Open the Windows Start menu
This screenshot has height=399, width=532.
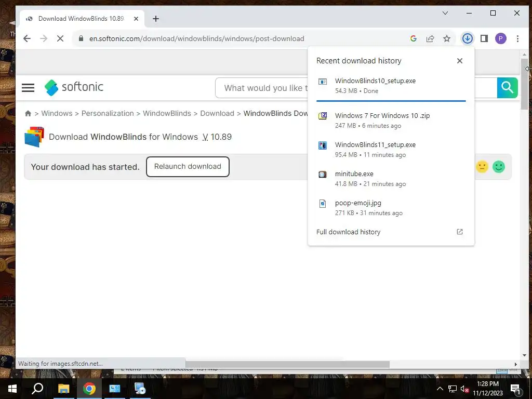tap(12, 389)
